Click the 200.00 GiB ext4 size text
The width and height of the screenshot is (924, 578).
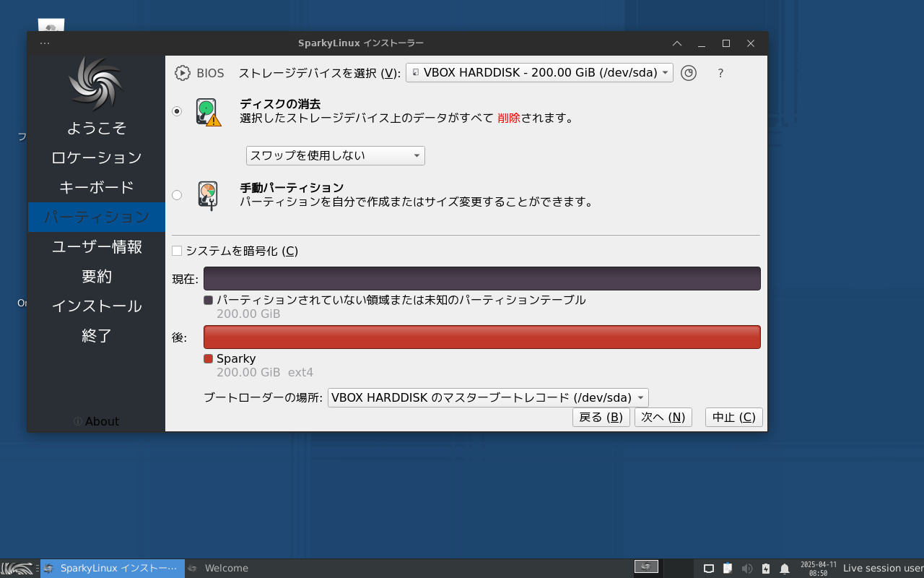pos(265,373)
